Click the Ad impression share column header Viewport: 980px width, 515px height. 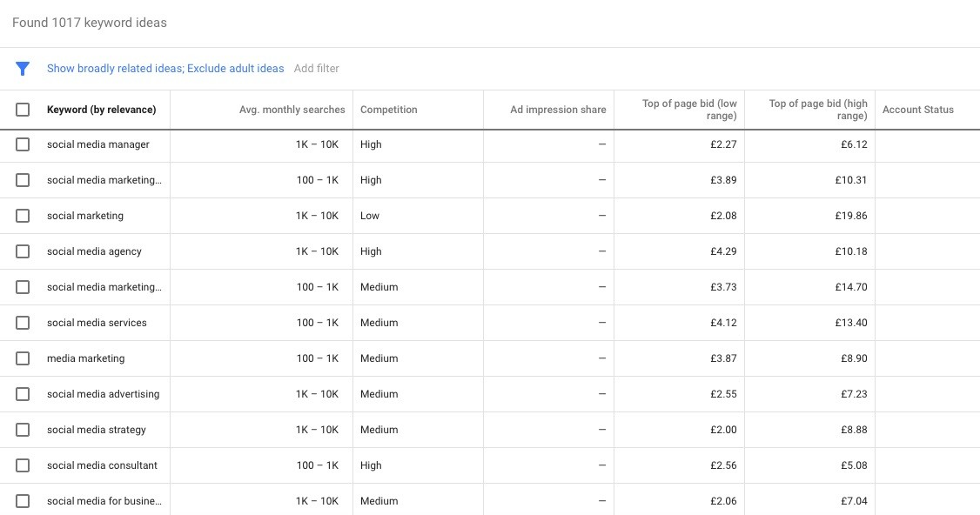[x=558, y=110]
